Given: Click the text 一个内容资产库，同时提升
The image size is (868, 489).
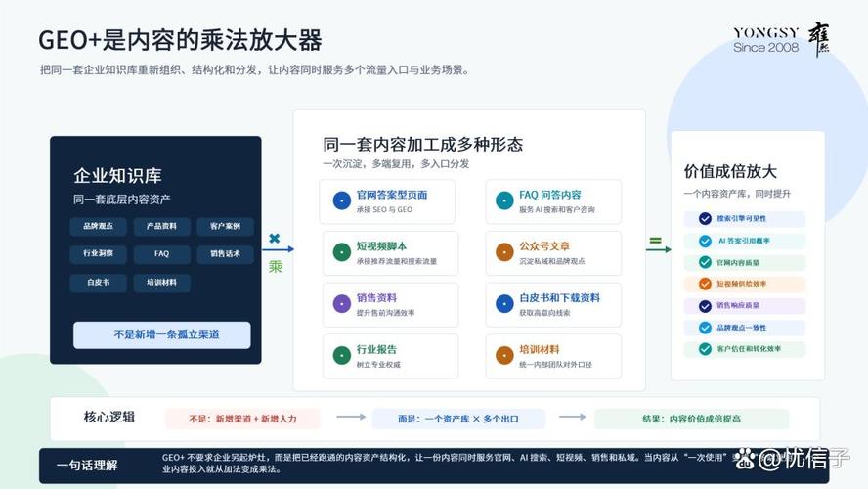Looking at the screenshot, I should (x=737, y=194).
